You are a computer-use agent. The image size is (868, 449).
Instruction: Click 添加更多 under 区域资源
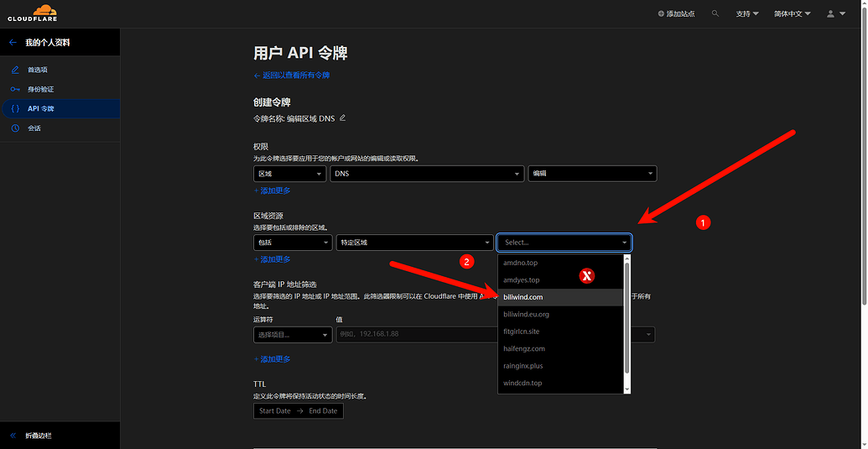tap(272, 259)
